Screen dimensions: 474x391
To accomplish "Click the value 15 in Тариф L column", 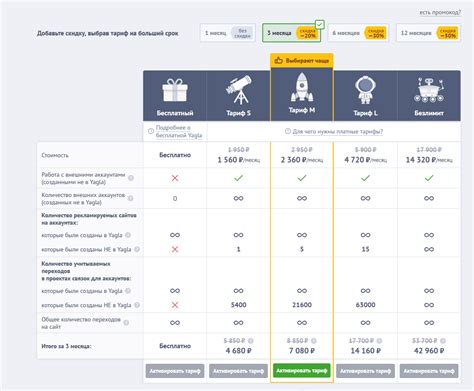I will [365, 249].
